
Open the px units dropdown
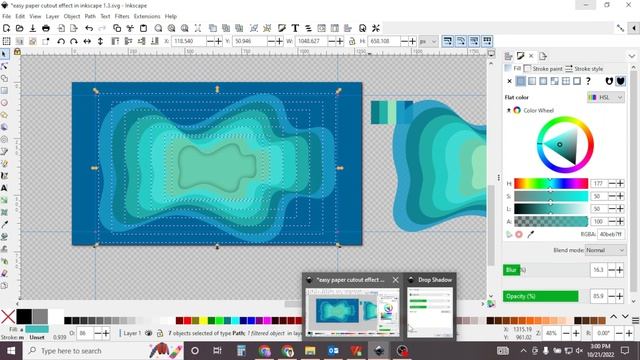point(428,41)
